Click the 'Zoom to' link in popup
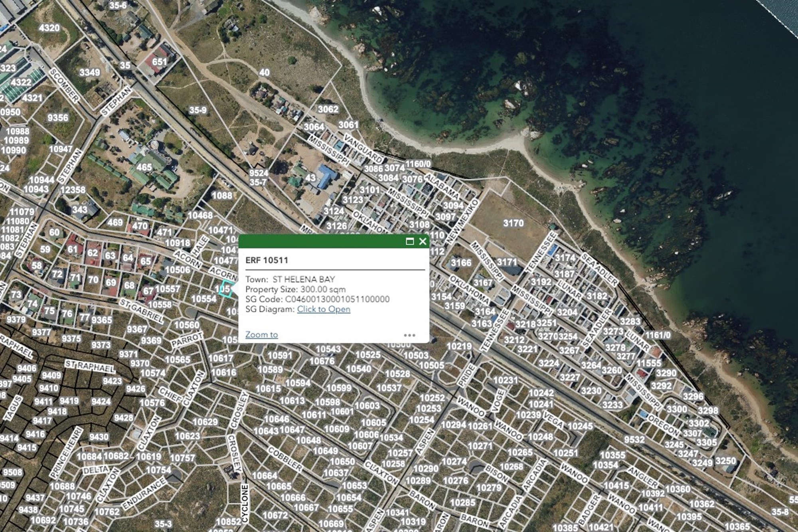798x532 pixels. coord(261,334)
